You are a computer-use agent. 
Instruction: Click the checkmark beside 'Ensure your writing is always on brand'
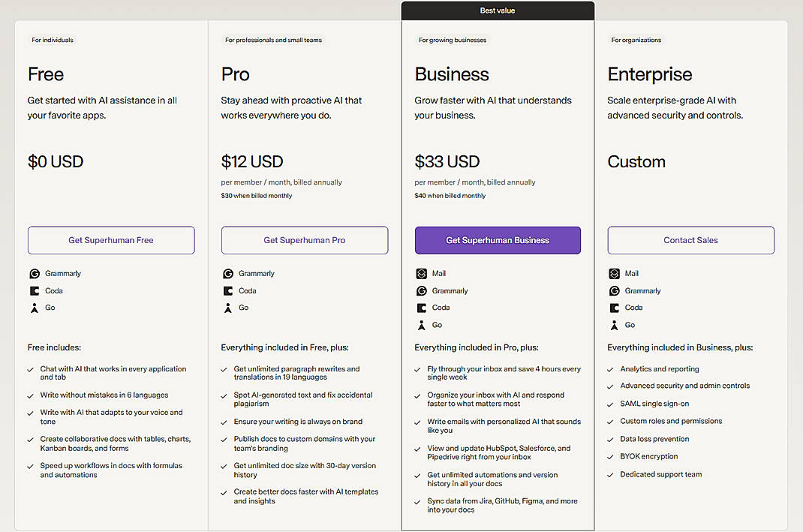click(x=224, y=422)
